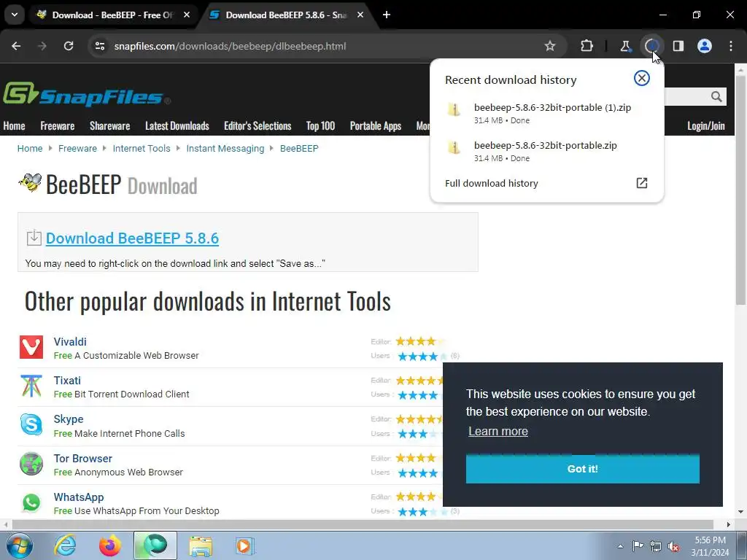Image resolution: width=747 pixels, height=560 pixels.
Task: Close the Recent download history popup
Action: (642, 78)
